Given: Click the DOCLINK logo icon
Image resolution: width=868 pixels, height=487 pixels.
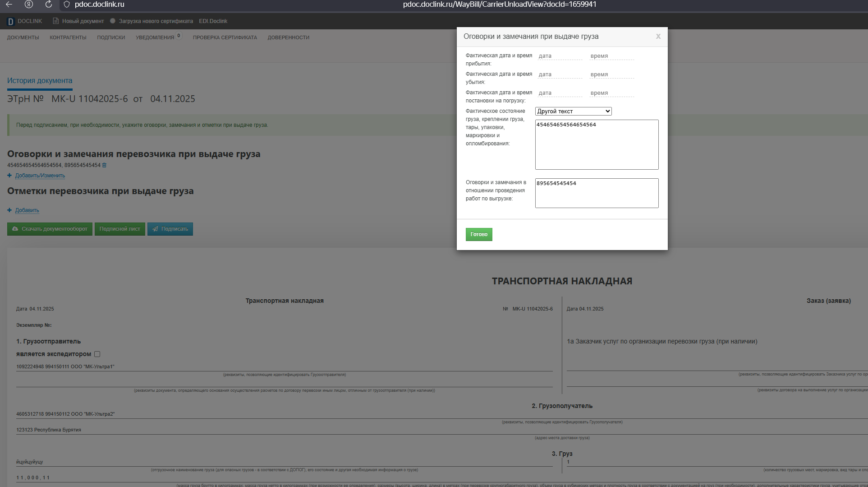Looking at the screenshot, I should pos(11,21).
